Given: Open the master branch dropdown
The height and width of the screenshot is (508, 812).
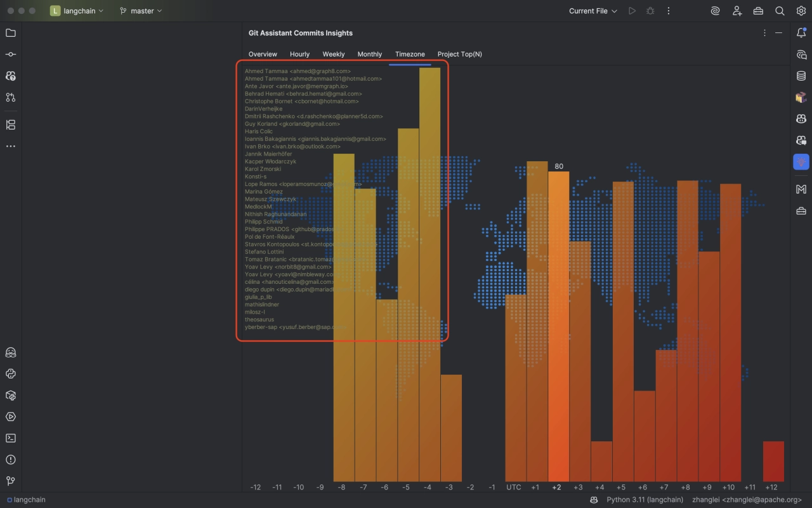Looking at the screenshot, I should [141, 11].
